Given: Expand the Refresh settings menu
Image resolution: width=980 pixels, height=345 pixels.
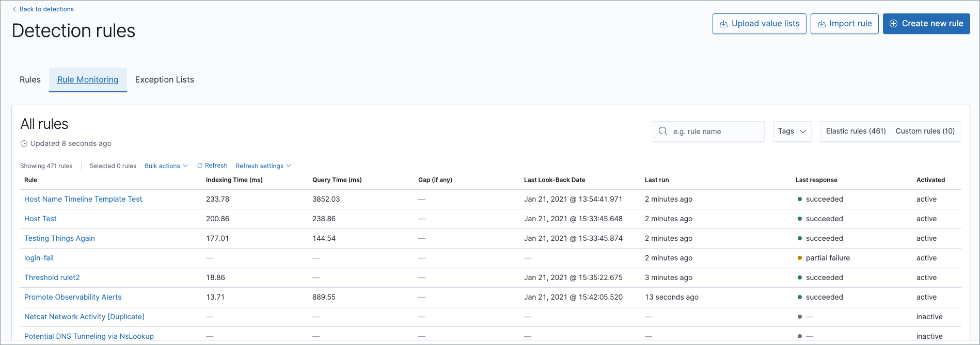Looking at the screenshot, I should (263, 166).
